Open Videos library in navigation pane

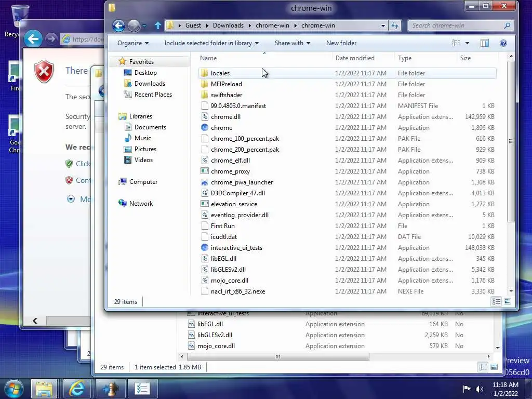(143, 160)
